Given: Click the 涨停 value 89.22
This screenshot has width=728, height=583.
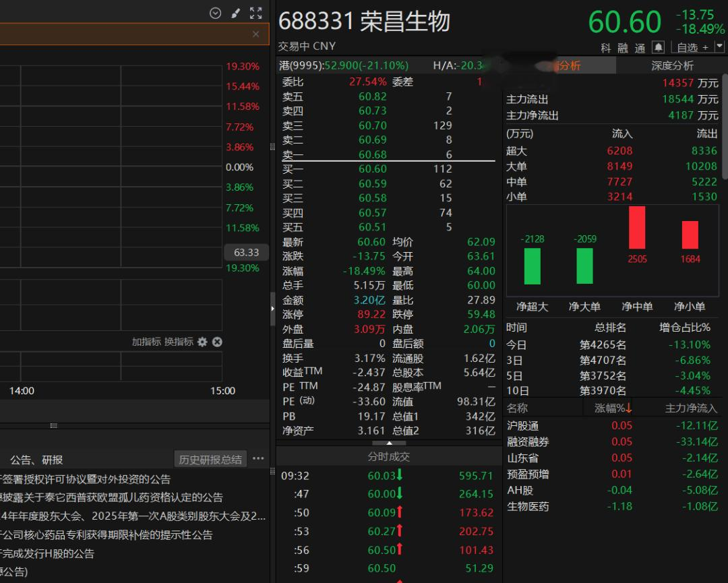Looking at the screenshot, I should coord(371,315).
